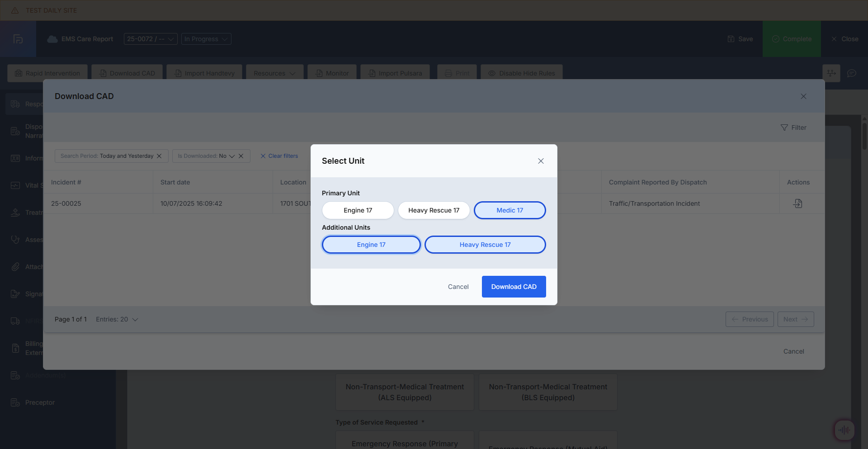
Task: Close the Download CAD panel with X
Action: pos(803,96)
